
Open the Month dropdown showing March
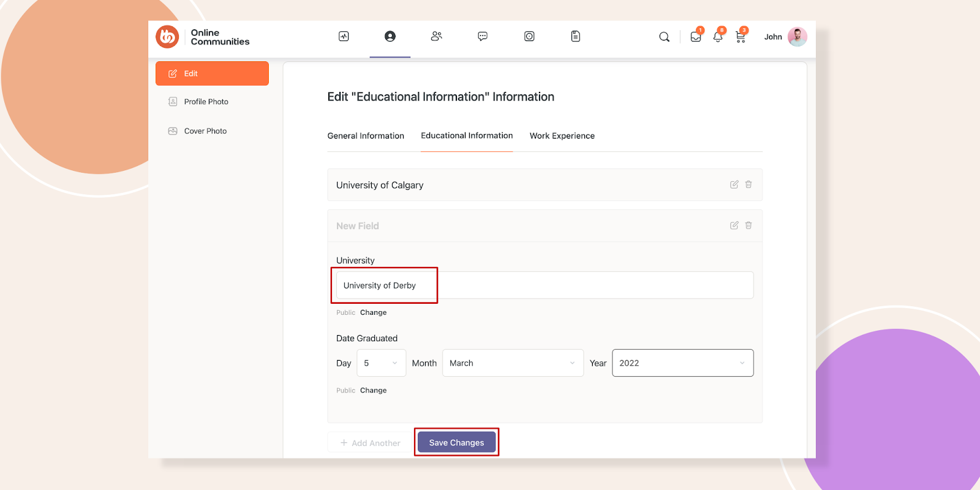point(513,363)
